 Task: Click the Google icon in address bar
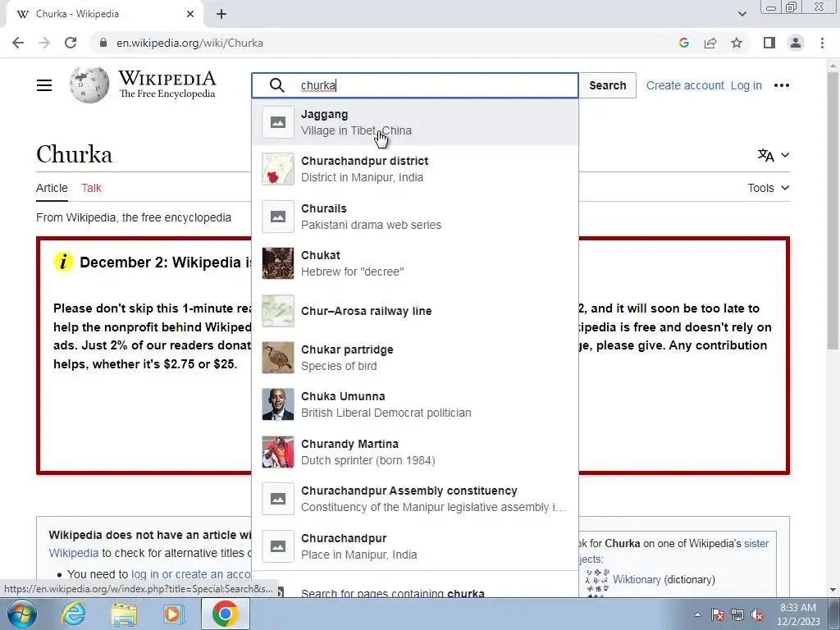pyautogui.click(x=683, y=43)
